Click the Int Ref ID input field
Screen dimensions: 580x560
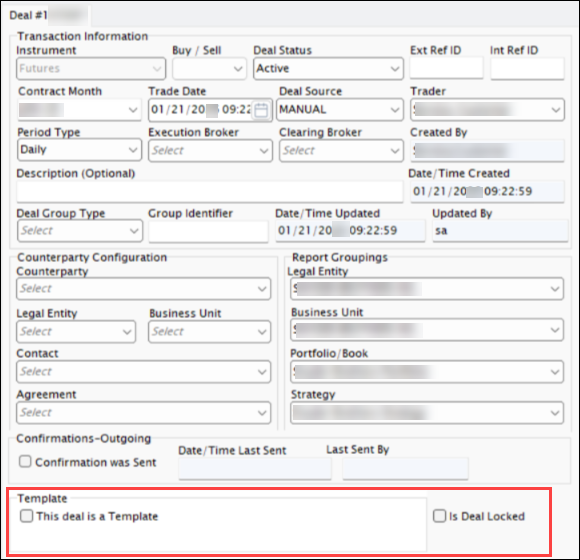(527, 68)
